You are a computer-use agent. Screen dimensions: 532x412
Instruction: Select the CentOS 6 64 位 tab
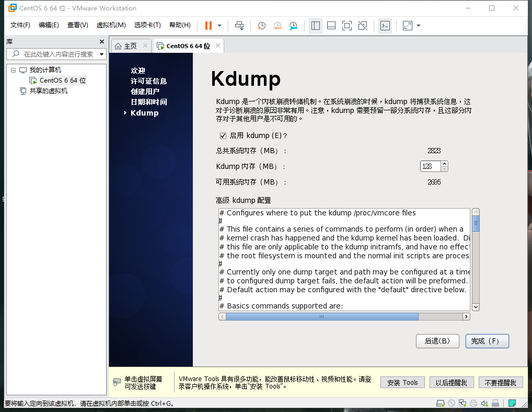tap(188, 46)
